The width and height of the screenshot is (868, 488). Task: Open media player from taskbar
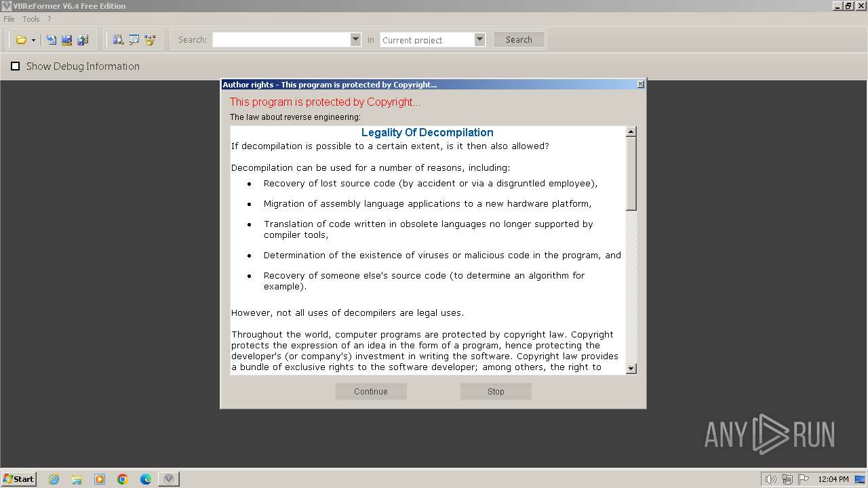tap(100, 479)
